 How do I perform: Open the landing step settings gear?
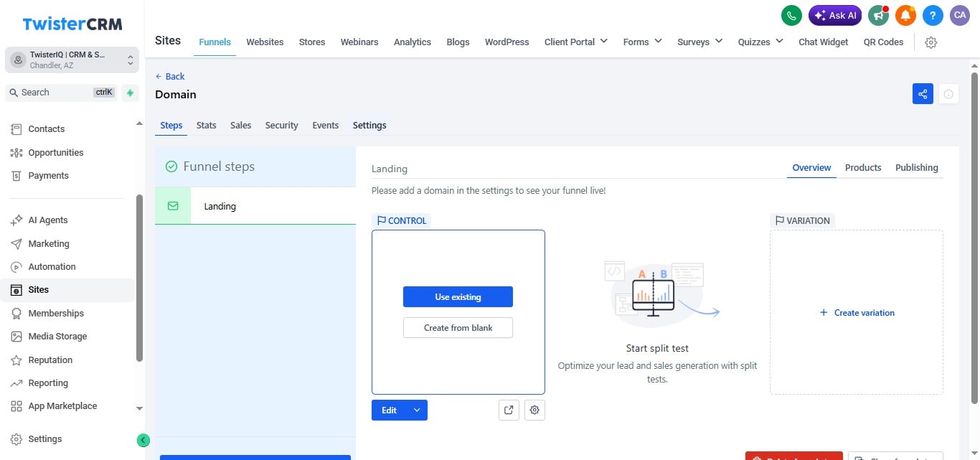534,410
